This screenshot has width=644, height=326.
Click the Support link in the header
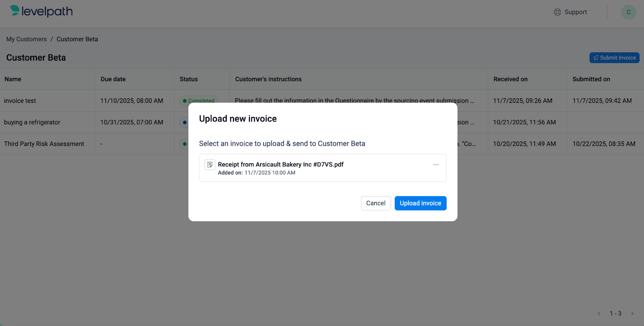pyautogui.click(x=576, y=12)
